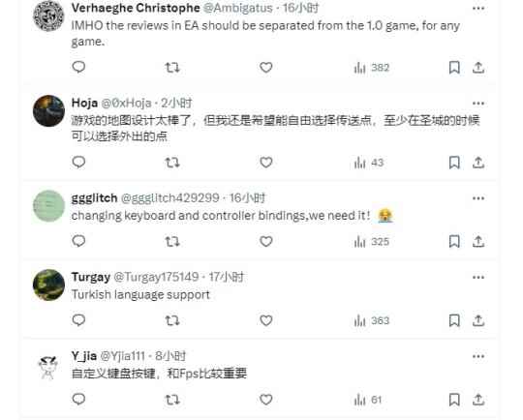Open Hoja's profile avatar picture
This screenshot has height=420, width=523.
(x=48, y=111)
